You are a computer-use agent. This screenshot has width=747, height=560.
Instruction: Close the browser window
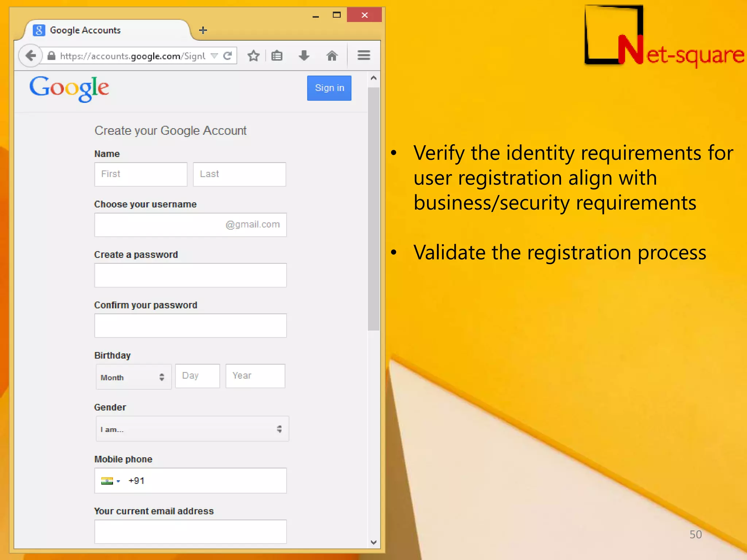point(364,15)
